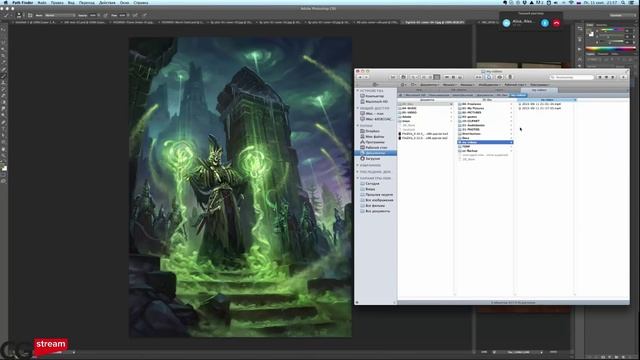Select Macintosh HD in the sidebar
Image resolution: width=640 pixels, height=360 pixels.
(x=376, y=101)
